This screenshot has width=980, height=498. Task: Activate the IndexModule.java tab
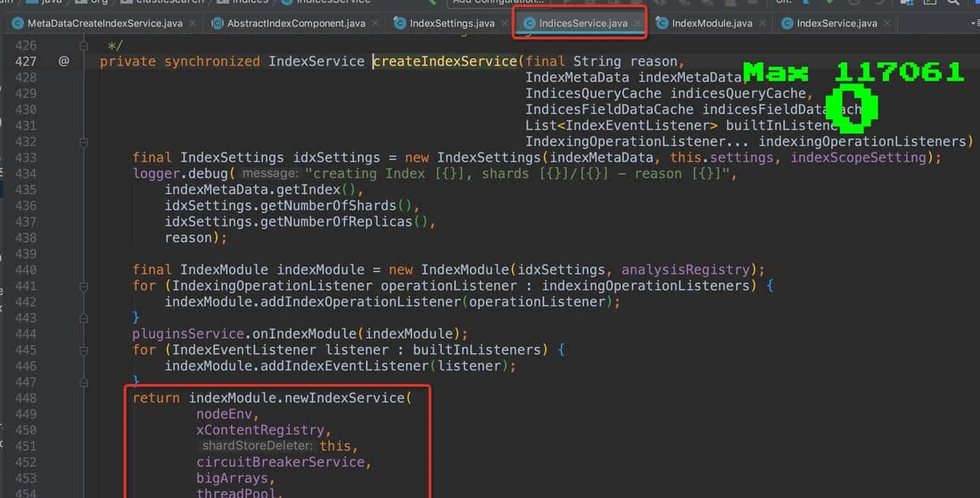pyautogui.click(x=711, y=23)
